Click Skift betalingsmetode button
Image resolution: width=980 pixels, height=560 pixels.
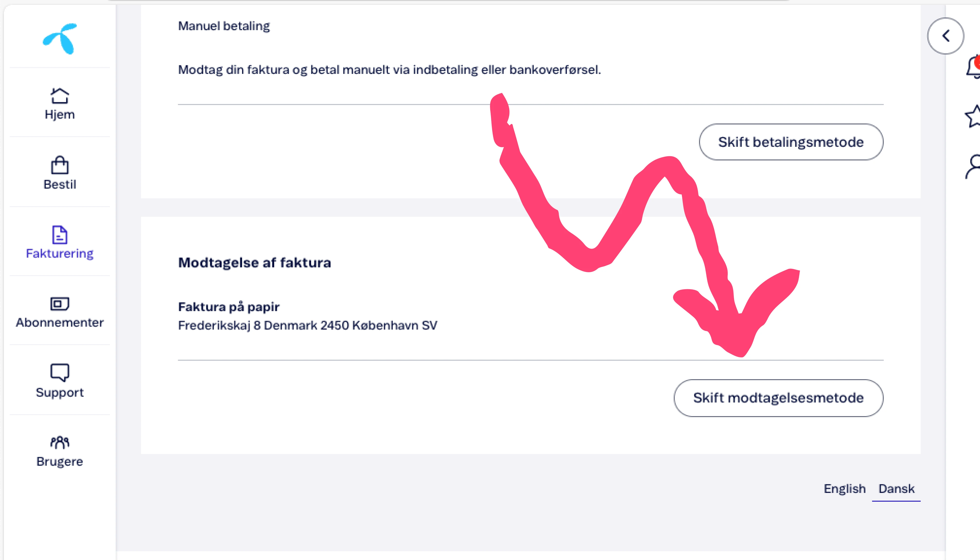click(x=791, y=142)
